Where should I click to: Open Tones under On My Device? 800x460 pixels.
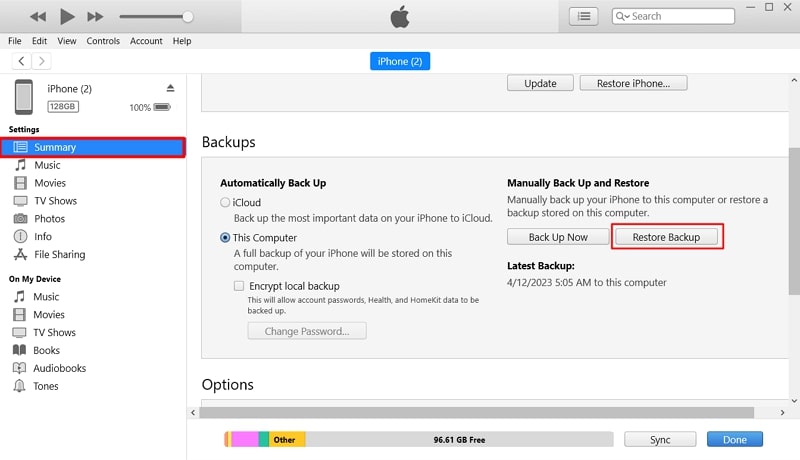pos(45,386)
